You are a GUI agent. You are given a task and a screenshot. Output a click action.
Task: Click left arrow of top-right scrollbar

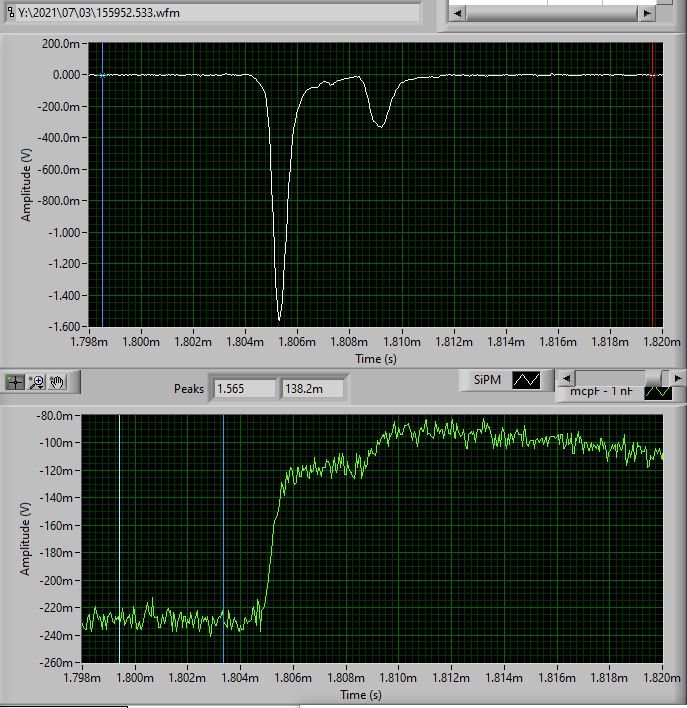click(457, 13)
